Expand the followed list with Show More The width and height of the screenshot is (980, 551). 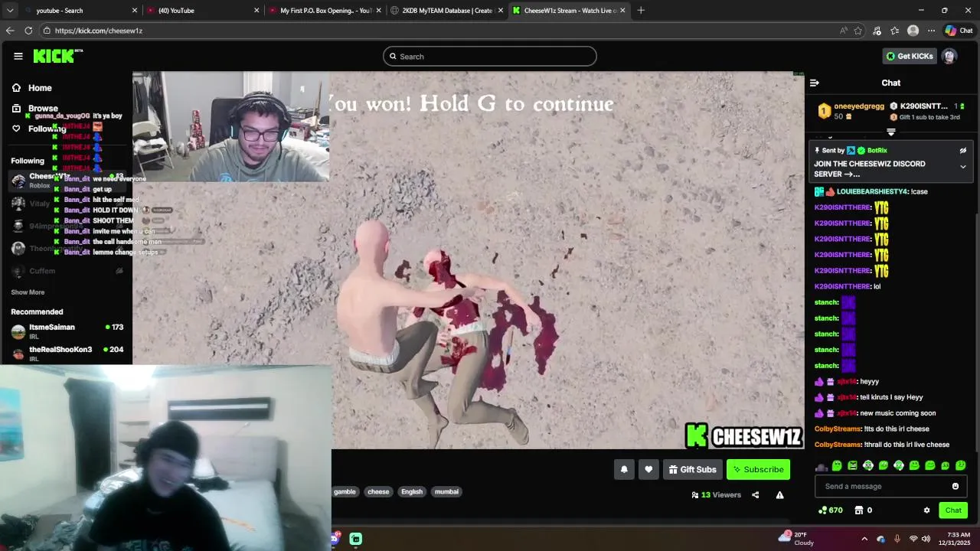point(28,292)
